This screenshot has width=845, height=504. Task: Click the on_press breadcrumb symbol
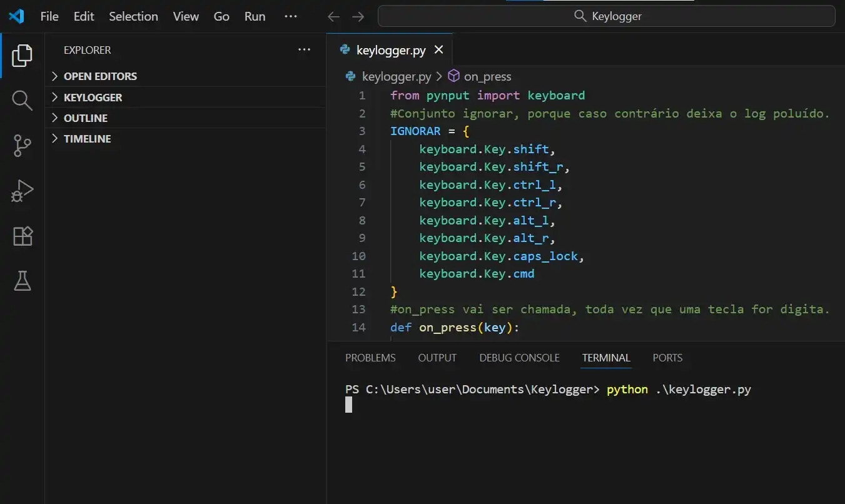click(487, 76)
